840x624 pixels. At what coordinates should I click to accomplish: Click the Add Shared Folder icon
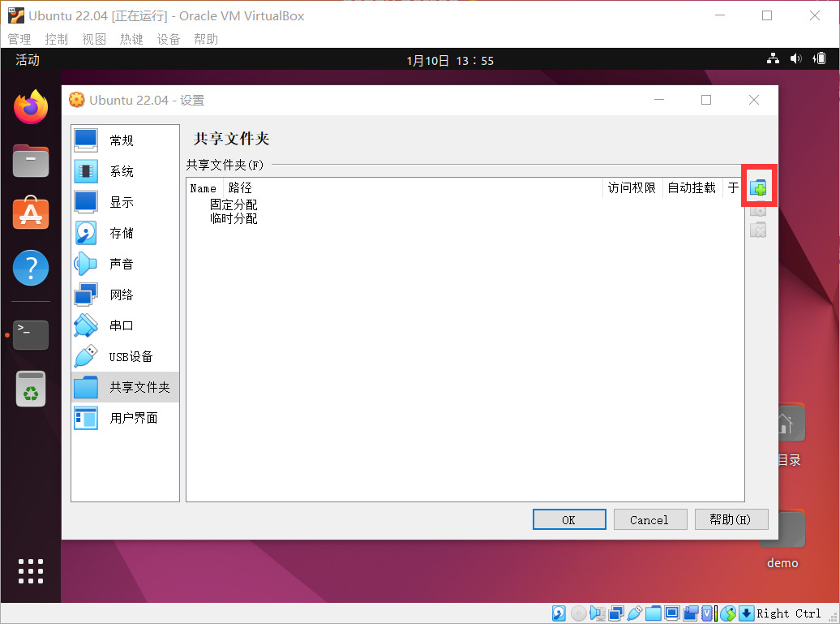(758, 186)
